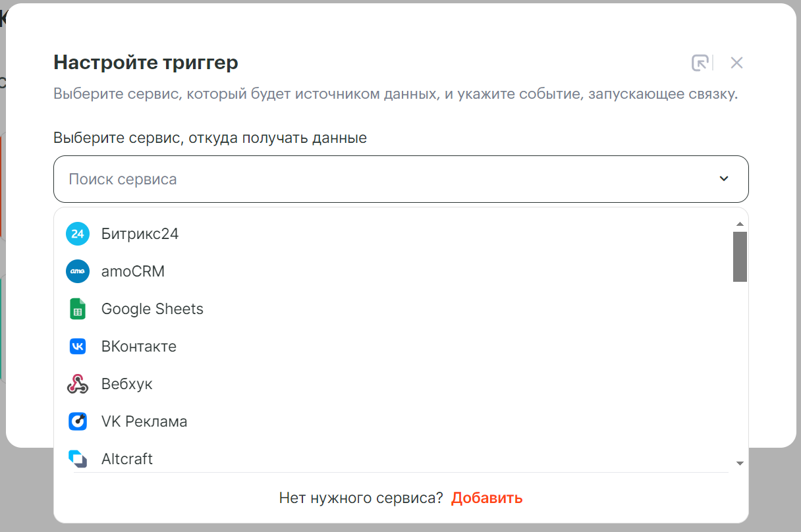Screen dimensions: 801x532
Task: Click the Добавить link
Action: click(x=487, y=498)
